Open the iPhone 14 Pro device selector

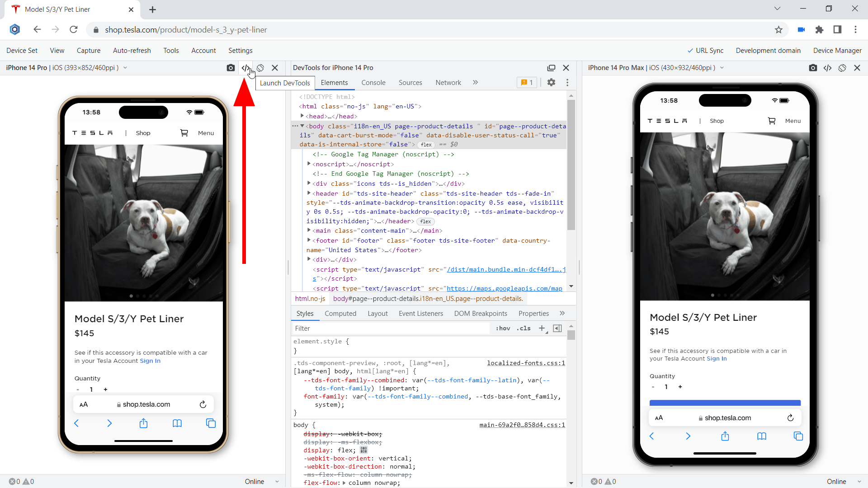125,68
